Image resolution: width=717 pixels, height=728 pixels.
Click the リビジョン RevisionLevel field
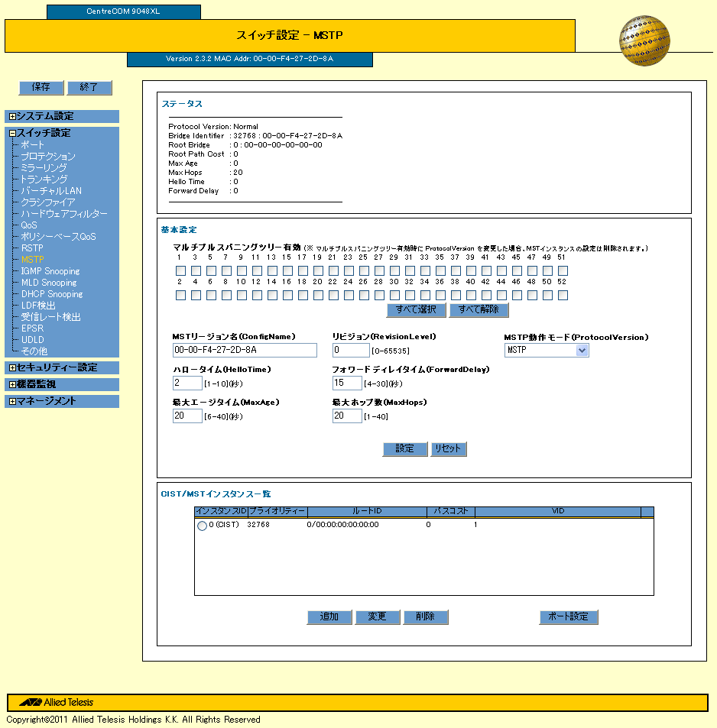351,350
